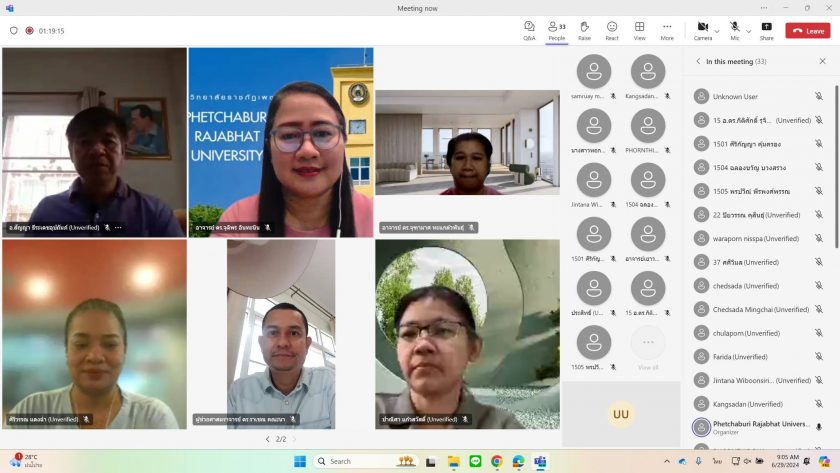Leave the meeting
840x473 pixels.
point(808,30)
